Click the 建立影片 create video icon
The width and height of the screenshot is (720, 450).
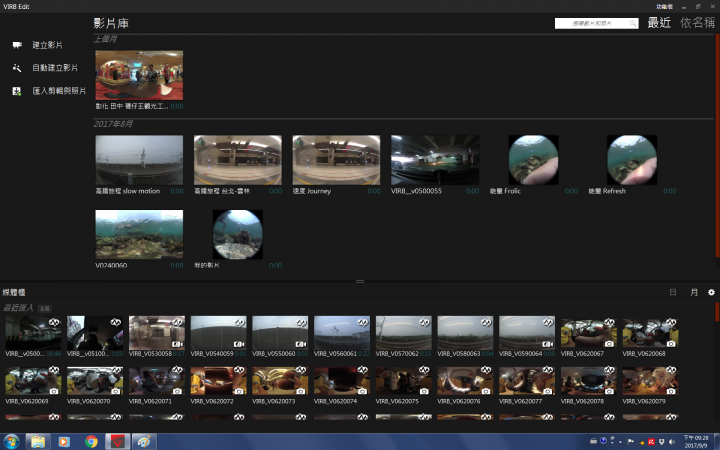(17, 45)
